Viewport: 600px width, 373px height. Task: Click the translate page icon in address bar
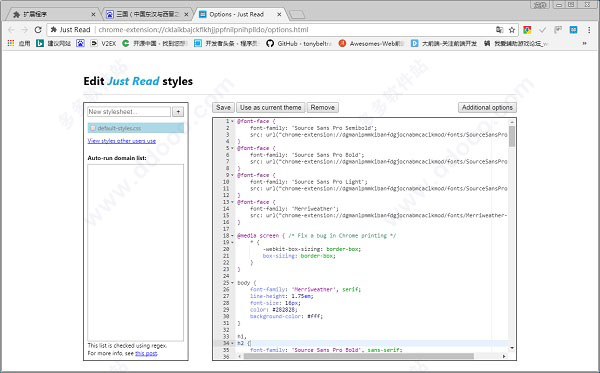click(x=499, y=30)
